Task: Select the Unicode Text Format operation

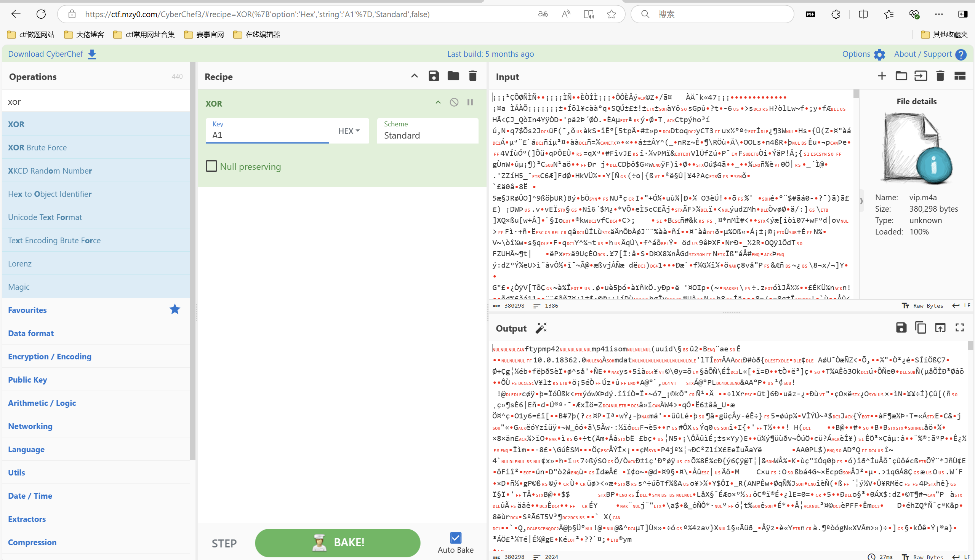Action: [x=96, y=217]
